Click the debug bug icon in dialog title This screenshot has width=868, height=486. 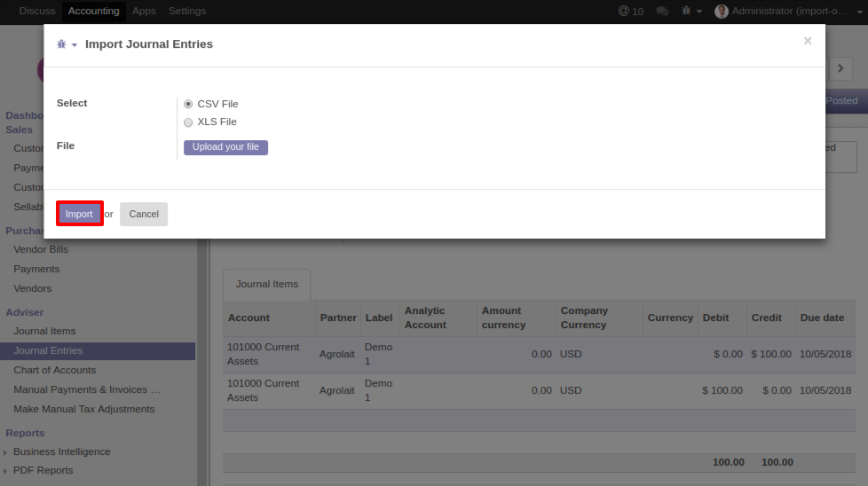click(61, 44)
